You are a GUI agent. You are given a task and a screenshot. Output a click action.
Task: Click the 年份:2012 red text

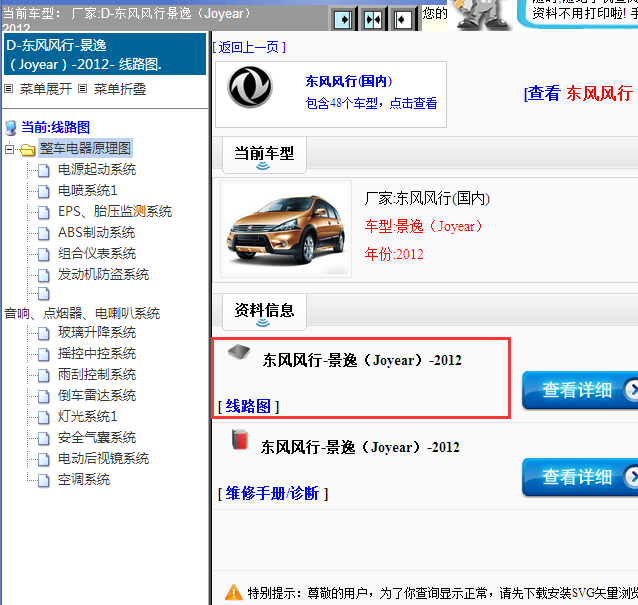coord(394,254)
